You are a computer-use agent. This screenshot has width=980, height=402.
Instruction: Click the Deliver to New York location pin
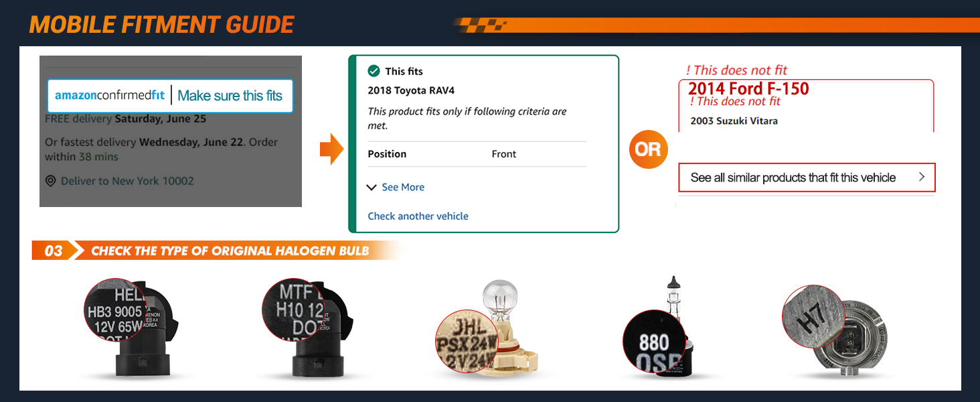click(50, 182)
